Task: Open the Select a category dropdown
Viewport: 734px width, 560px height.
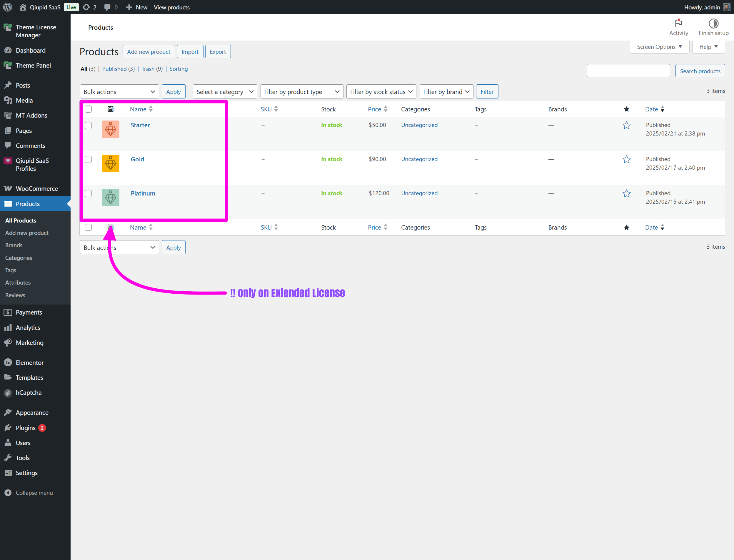Action: [x=224, y=92]
